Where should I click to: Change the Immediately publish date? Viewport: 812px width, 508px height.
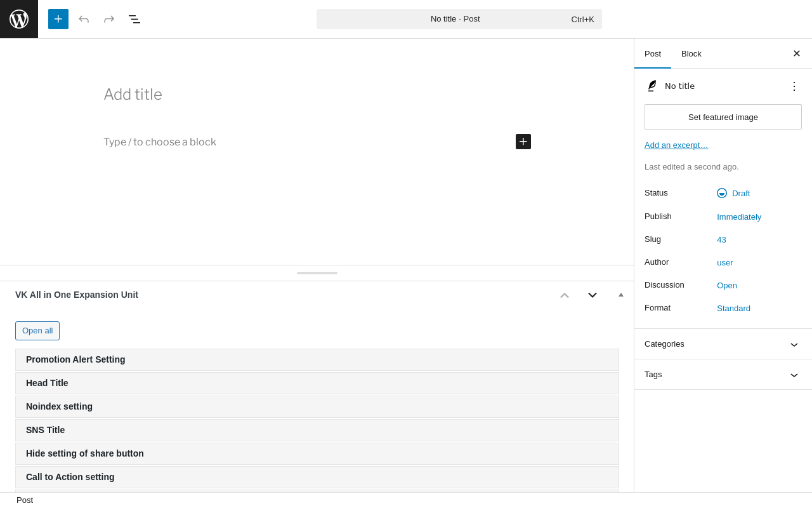pos(739,217)
